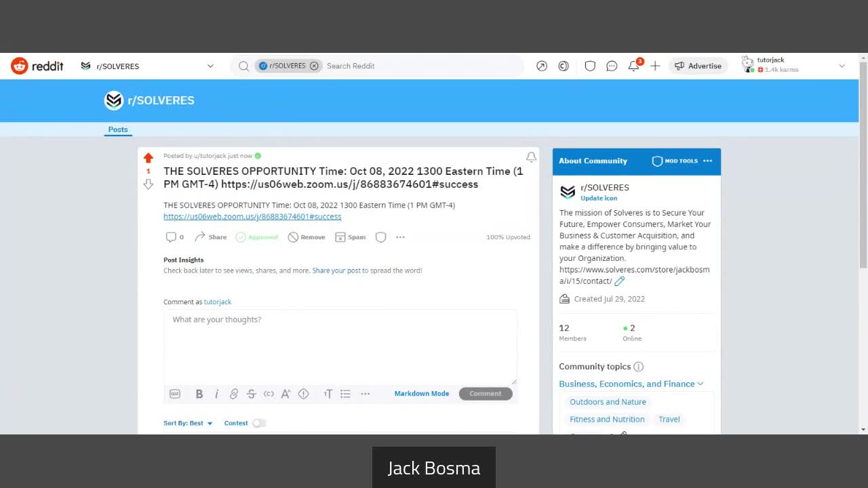Upvote the SOLVERES OPPORTUNITY post
The image size is (868, 488).
point(149,158)
